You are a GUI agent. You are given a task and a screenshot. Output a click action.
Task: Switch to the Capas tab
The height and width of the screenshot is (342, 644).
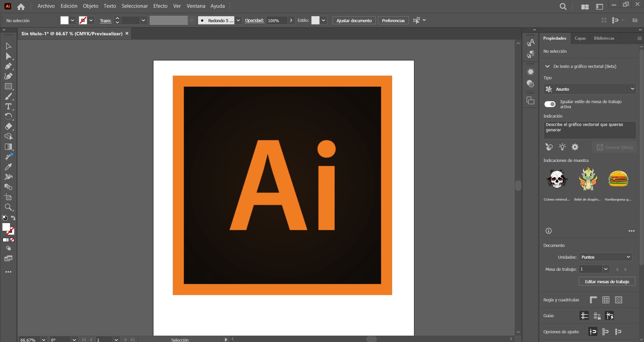[x=580, y=38]
